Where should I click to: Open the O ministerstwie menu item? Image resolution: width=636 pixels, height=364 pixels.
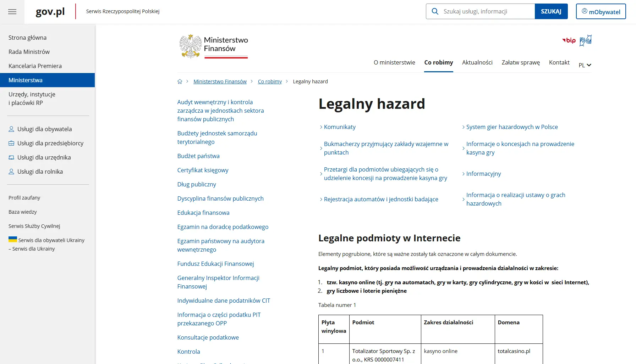tap(394, 62)
